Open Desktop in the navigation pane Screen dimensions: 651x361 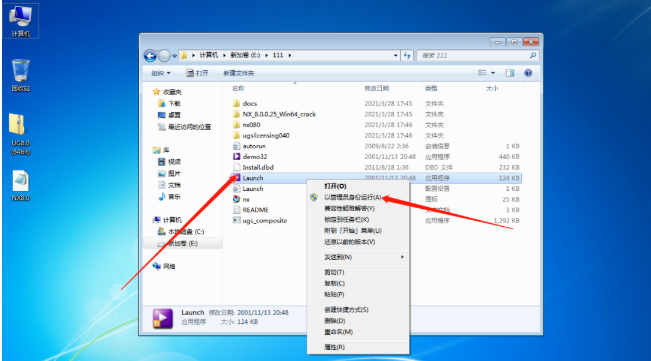point(169,115)
